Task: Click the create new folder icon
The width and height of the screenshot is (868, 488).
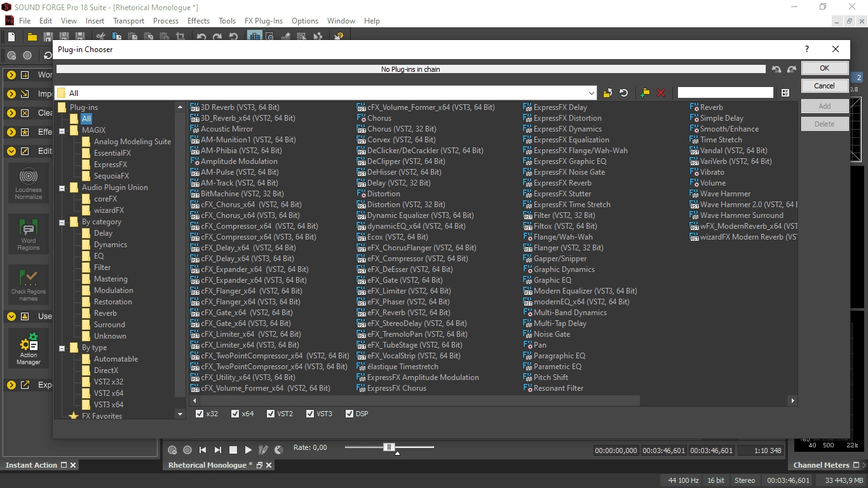Action: pyautogui.click(x=646, y=93)
